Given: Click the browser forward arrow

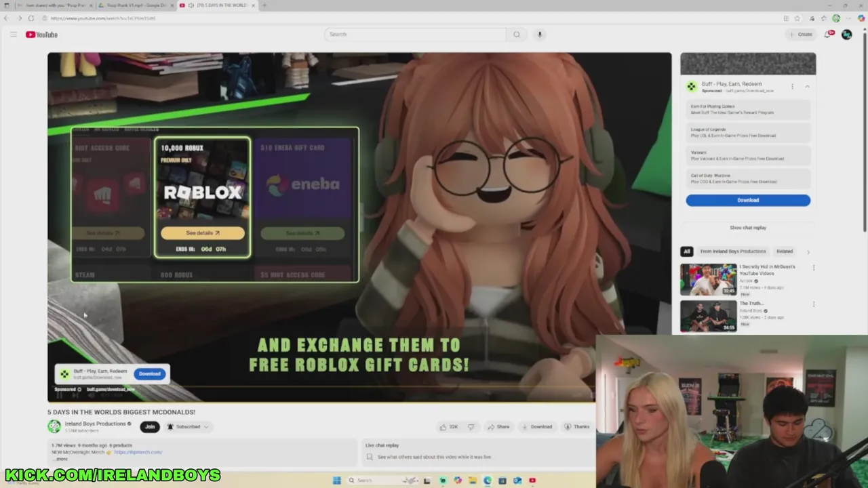Looking at the screenshot, I should pyautogui.click(x=18, y=18).
